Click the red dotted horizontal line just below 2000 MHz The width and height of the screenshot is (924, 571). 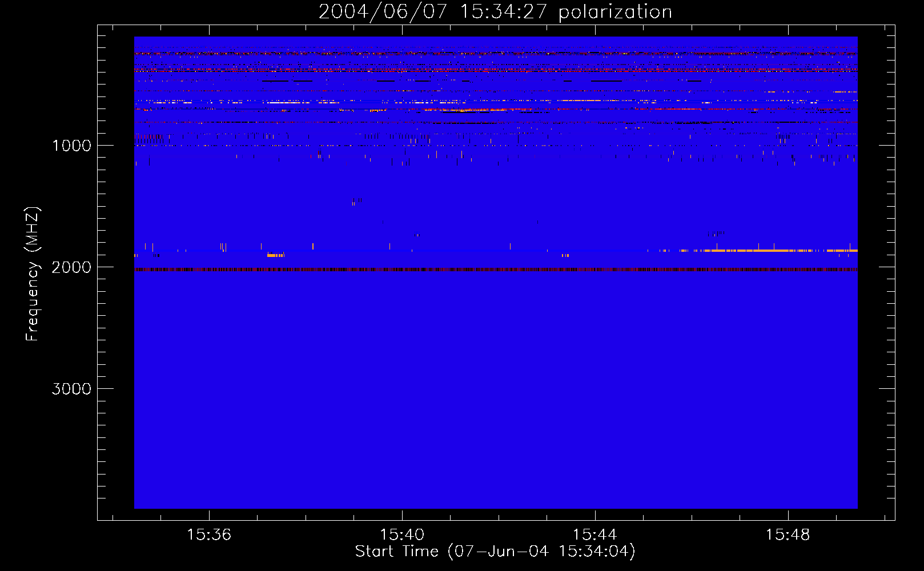click(x=496, y=270)
